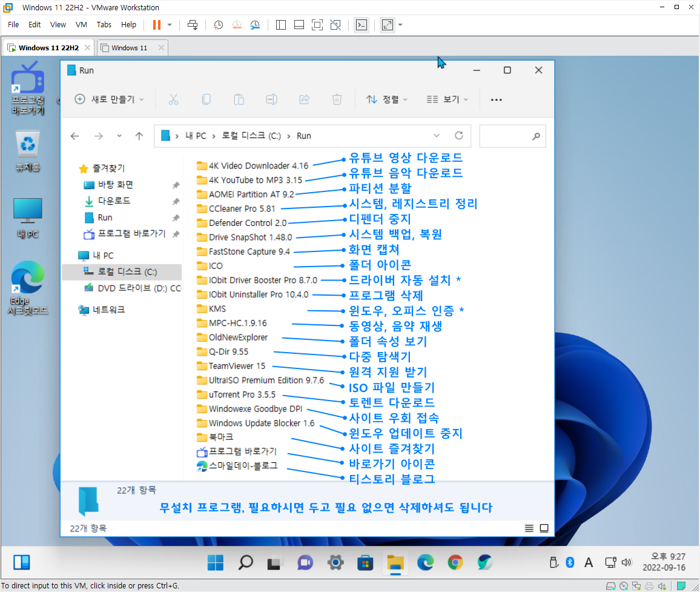
Task: Open the Tabs menu
Action: (104, 25)
